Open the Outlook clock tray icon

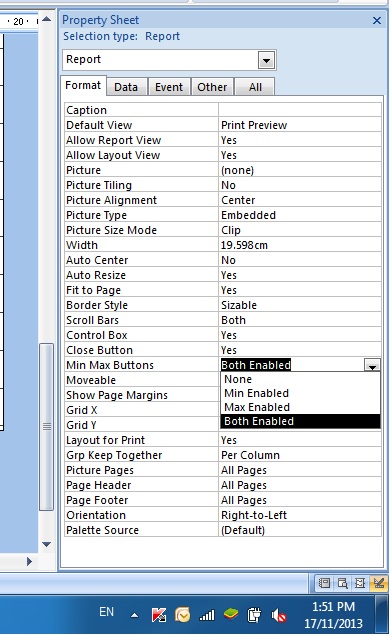pyautogui.click(x=182, y=615)
